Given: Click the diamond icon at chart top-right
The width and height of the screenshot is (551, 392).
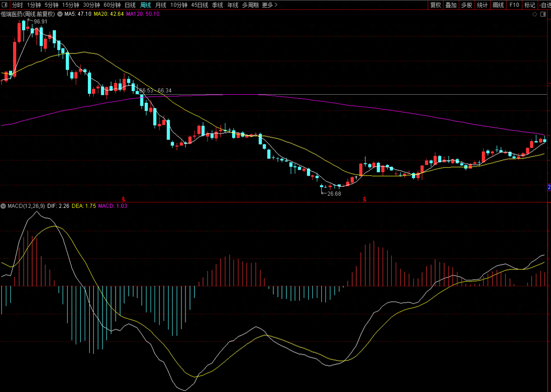Looking at the screenshot, I should click(x=535, y=14).
